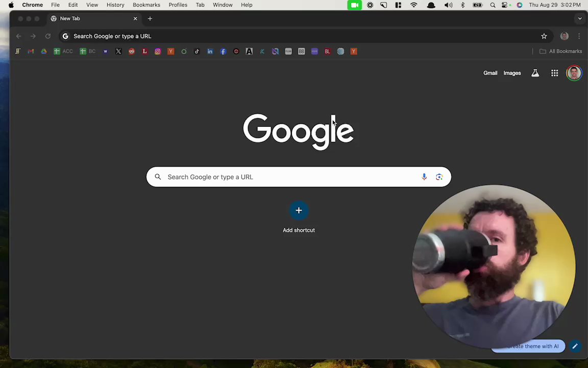Open the ACC spreadsheet bookmark
588x368 pixels.
pos(63,52)
